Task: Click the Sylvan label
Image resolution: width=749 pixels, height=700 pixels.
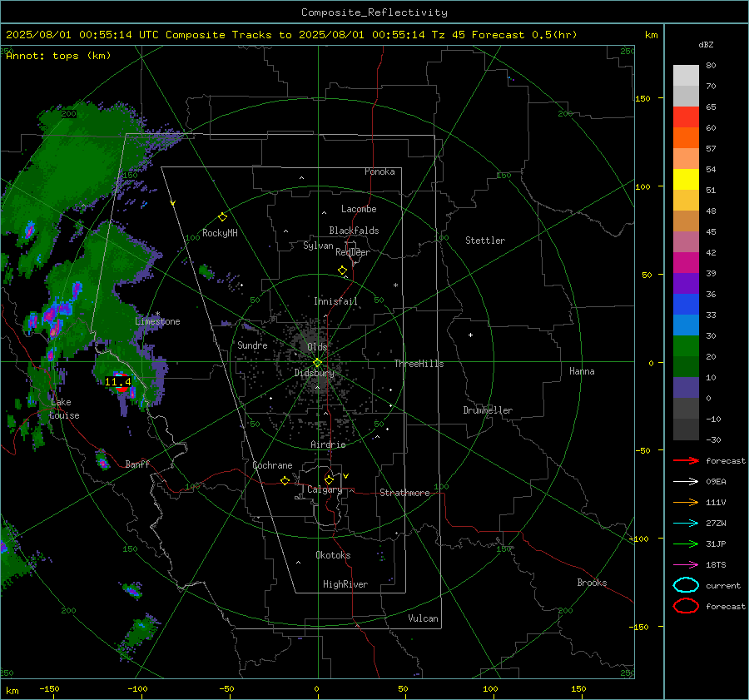Action: 318,246
